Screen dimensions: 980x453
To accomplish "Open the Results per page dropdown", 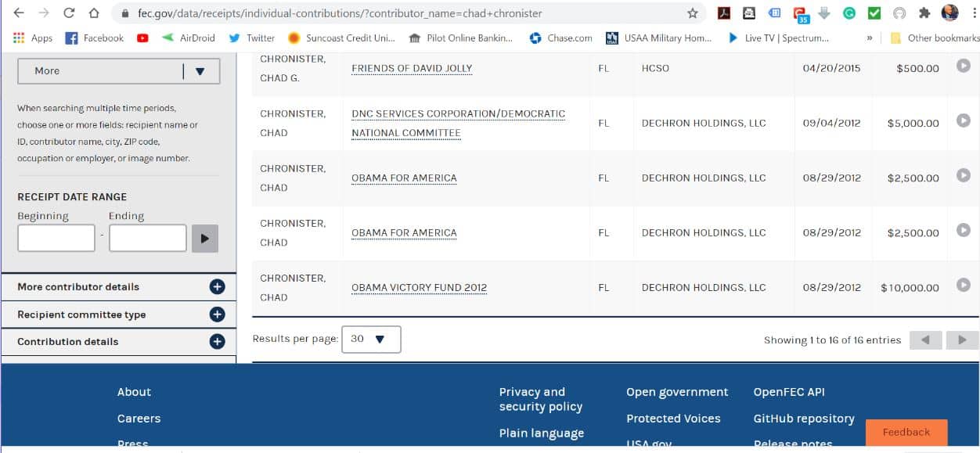I will coord(371,339).
